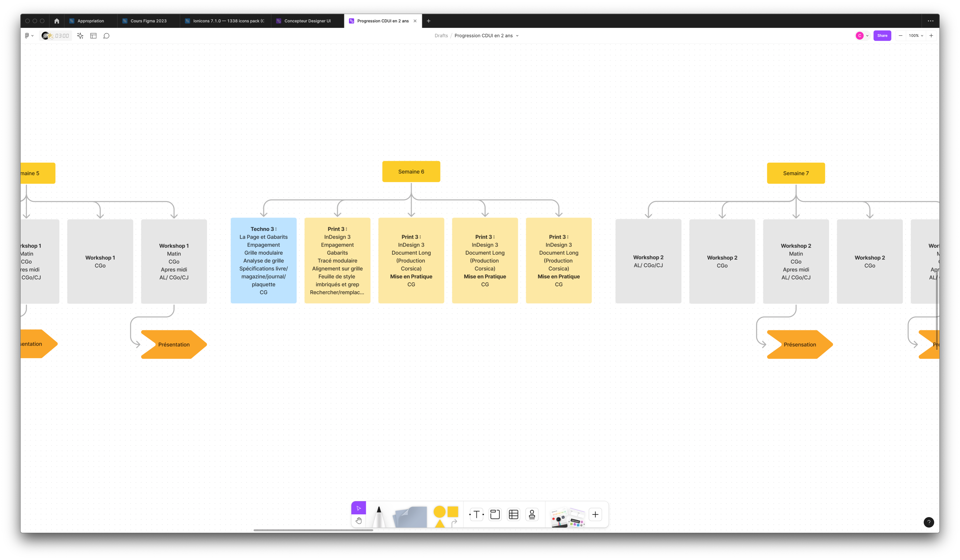Viewport: 960px width, 560px height.
Task: Pick the sticky note tool
Action: [x=410, y=517]
